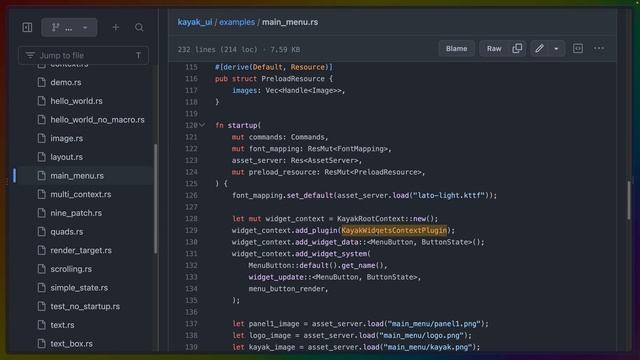This screenshot has height=360, width=640.
Task: Add a new file with plus icon
Action: coord(116,27)
